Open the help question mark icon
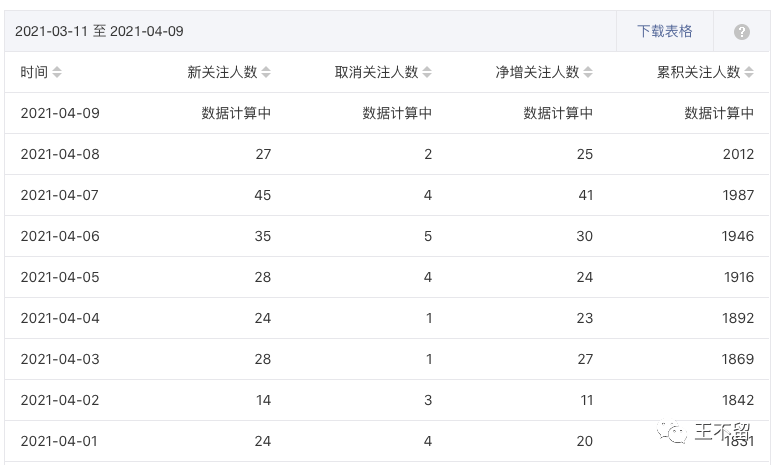 coord(741,32)
